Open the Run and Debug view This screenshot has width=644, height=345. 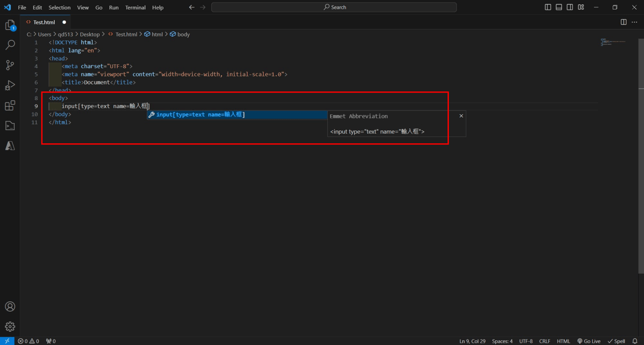coord(10,85)
